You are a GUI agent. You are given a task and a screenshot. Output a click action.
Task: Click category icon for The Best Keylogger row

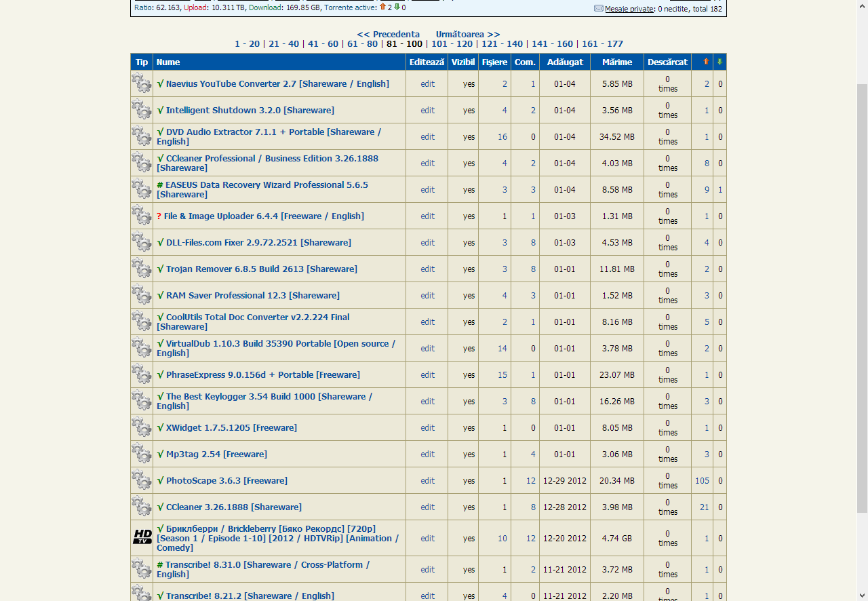click(x=142, y=401)
